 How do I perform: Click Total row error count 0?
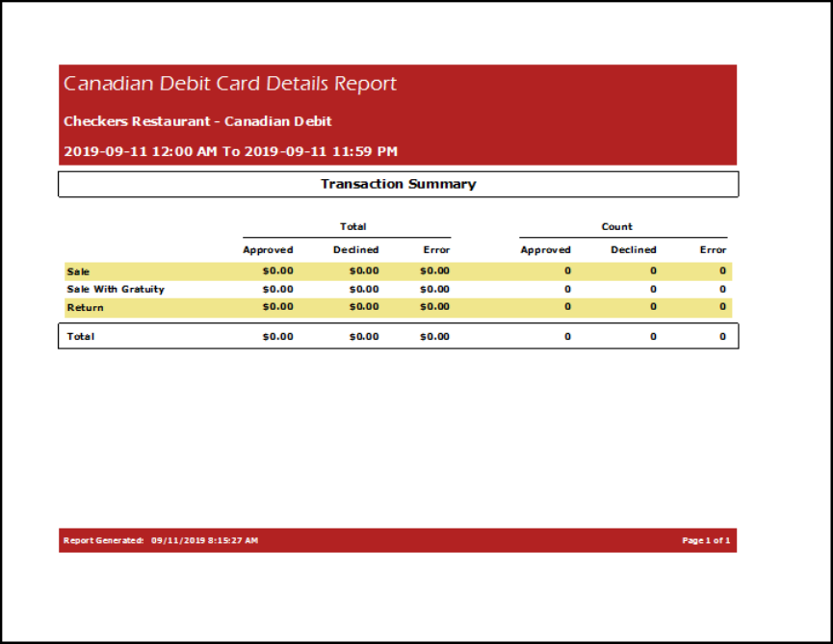coord(722,337)
